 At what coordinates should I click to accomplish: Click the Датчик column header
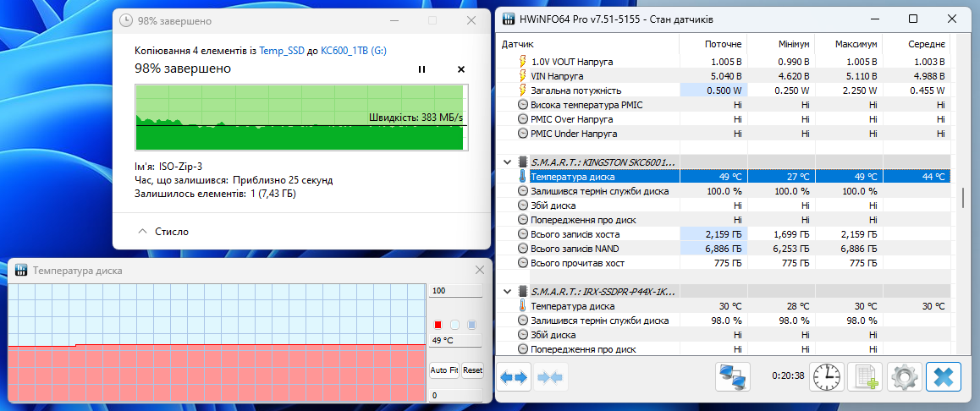point(517,44)
